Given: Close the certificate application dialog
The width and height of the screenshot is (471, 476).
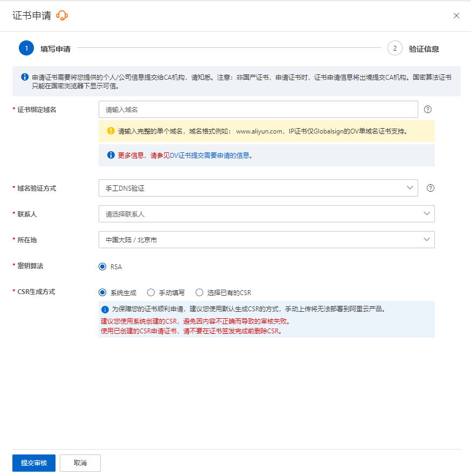Looking at the screenshot, I should click(x=456, y=16).
